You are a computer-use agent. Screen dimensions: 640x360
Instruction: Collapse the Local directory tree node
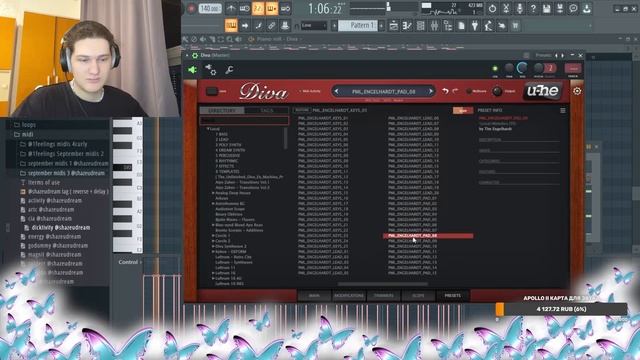click(208, 129)
